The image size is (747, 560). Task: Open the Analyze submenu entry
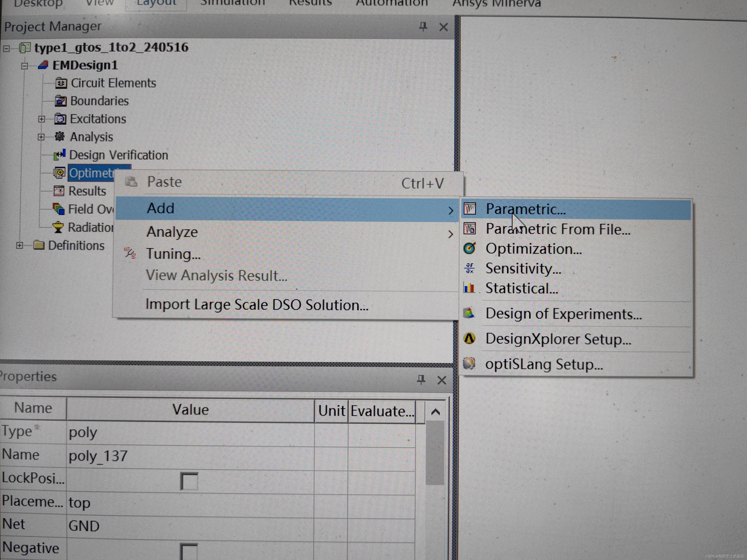click(172, 232)
